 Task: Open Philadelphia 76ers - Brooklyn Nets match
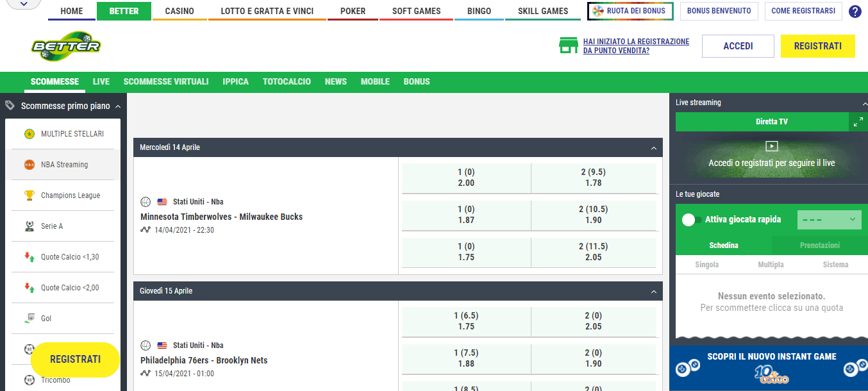click(x=204, y=360)
